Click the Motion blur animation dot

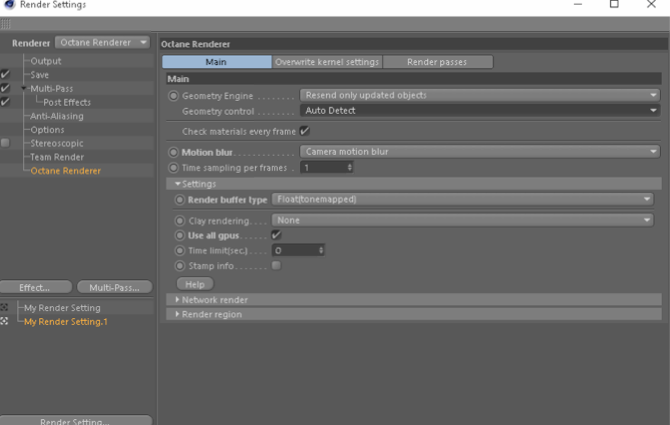click(173, 152)
